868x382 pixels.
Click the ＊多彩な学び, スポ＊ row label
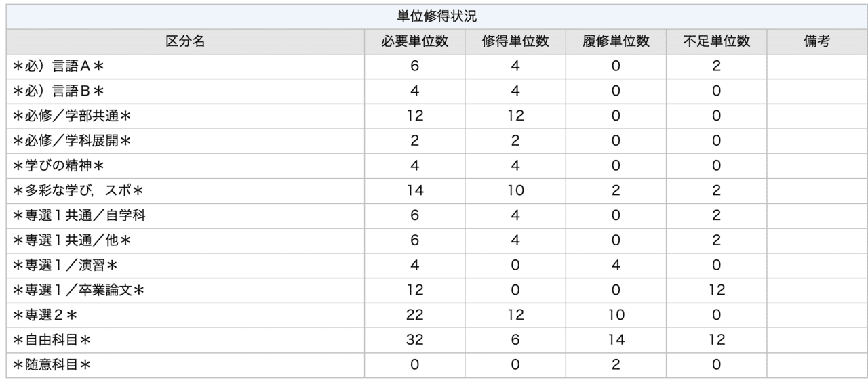point(78,191)
